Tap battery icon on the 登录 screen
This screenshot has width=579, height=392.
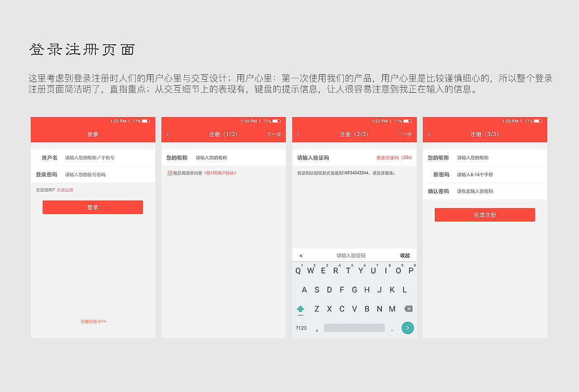point(146,121)
